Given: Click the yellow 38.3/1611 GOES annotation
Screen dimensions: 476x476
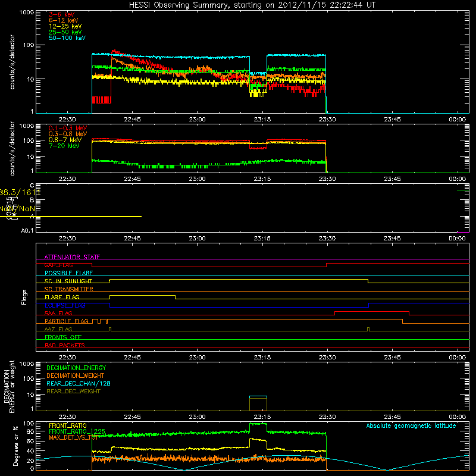Looking at the screenshot, I should pos(20,192).
